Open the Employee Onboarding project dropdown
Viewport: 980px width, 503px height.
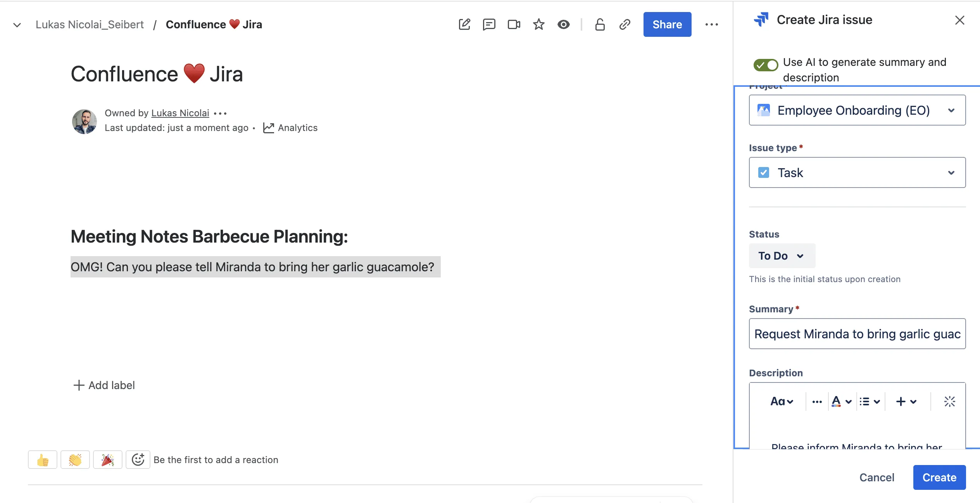857,110
